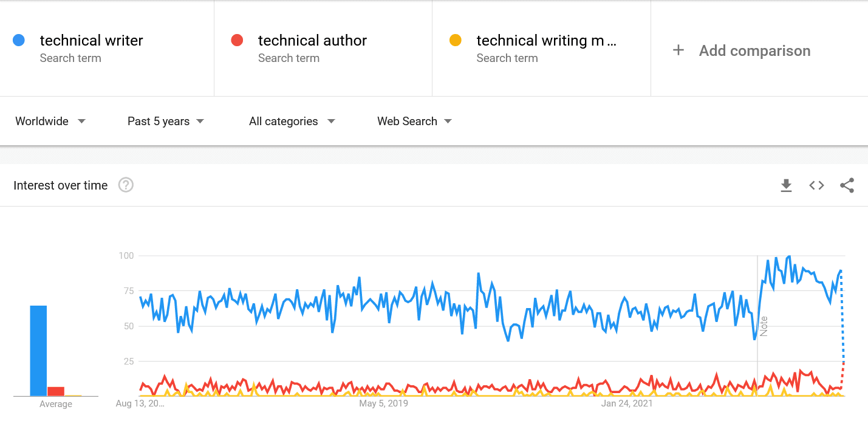Click the Add comparison button

[754, 50]
